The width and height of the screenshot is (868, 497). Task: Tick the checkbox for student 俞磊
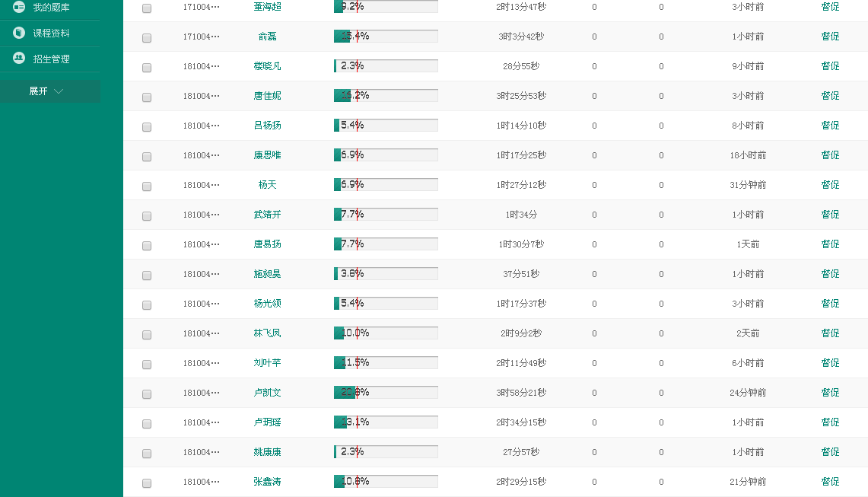pyautogui.click(x=147, y=37)
